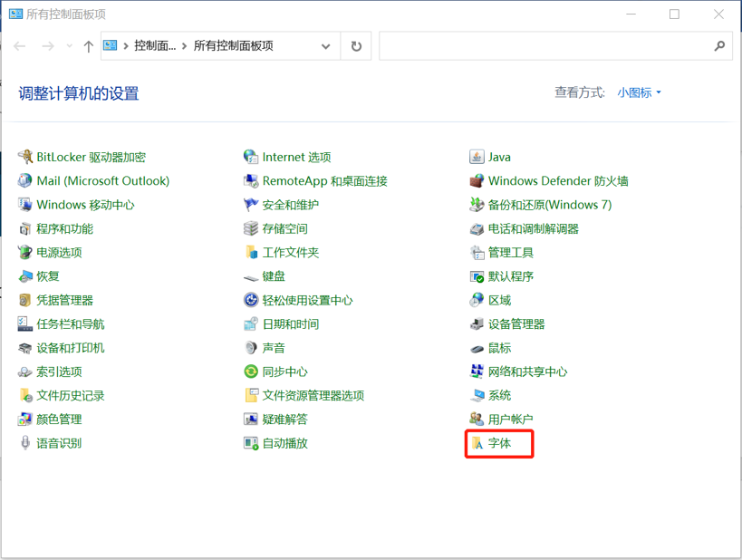Open the 同步中心 green icon

point(250,372)
